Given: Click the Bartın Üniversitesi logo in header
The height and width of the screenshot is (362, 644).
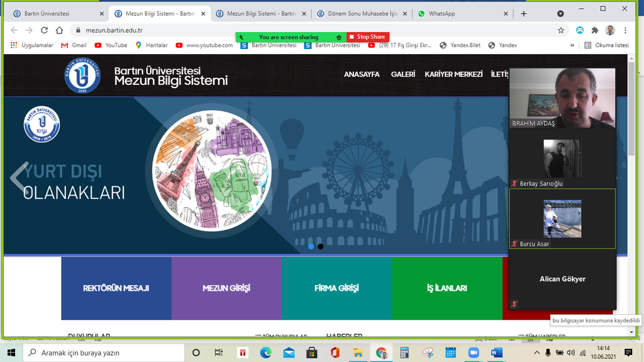Looking at the screenshot, I should point(82,75).
